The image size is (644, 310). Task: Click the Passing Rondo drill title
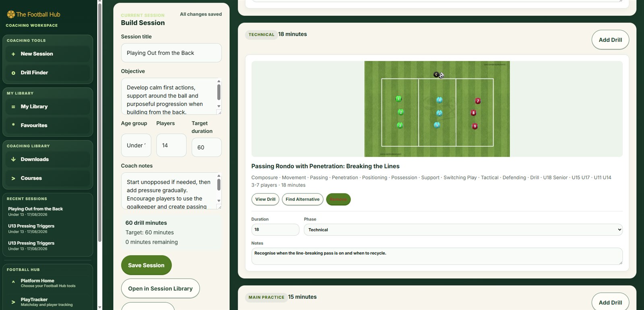(x=325, y=166)
